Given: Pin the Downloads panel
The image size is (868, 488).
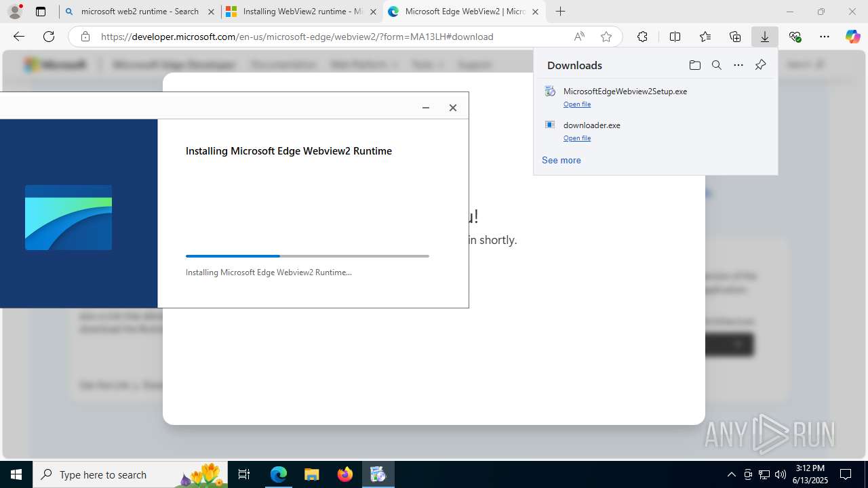Looking at the screenshot, I should pyautogui.click(x=760, y=65).
